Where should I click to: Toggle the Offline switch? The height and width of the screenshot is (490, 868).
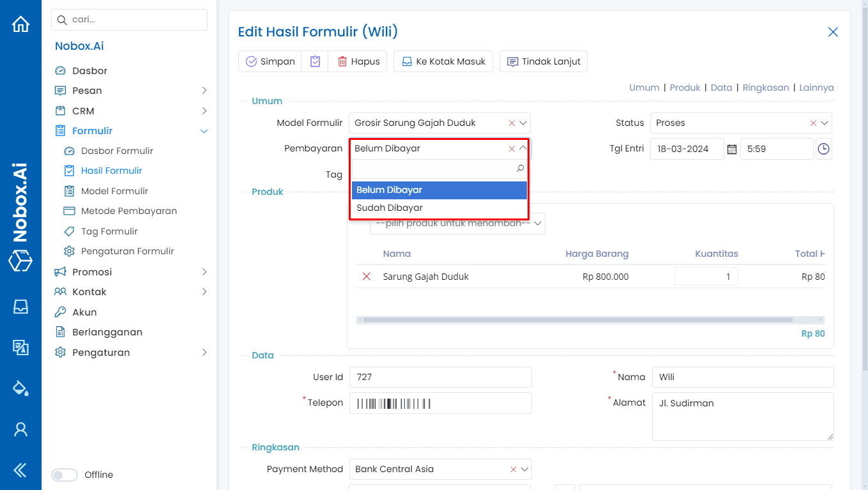65,475
